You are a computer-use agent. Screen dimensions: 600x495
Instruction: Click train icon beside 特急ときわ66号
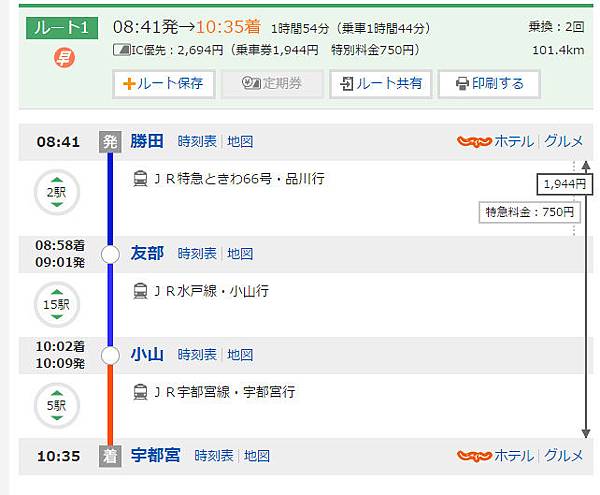pos(140,179)
